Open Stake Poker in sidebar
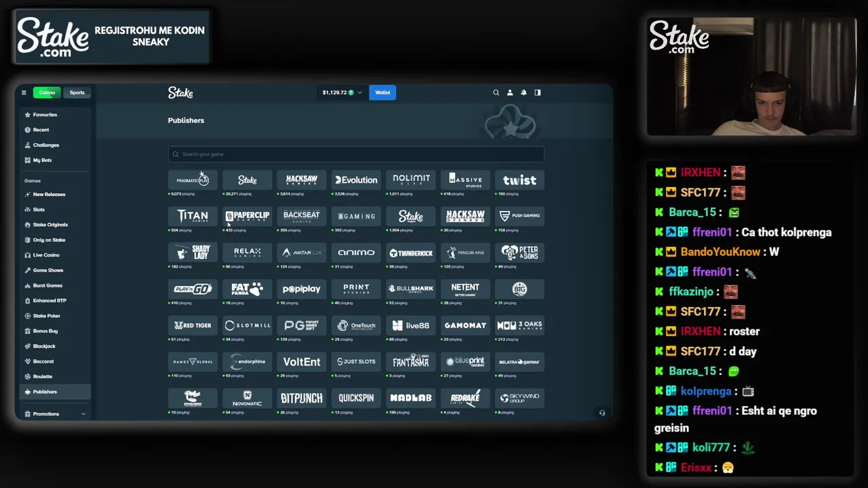Viewport: 868px width, 488px height. coord(55,316)
